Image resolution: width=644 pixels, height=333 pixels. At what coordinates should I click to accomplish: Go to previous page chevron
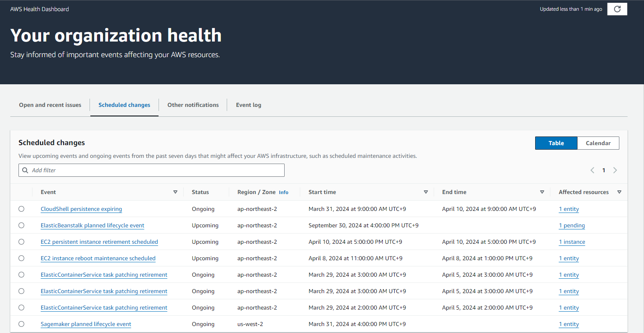tap(592, 170)
